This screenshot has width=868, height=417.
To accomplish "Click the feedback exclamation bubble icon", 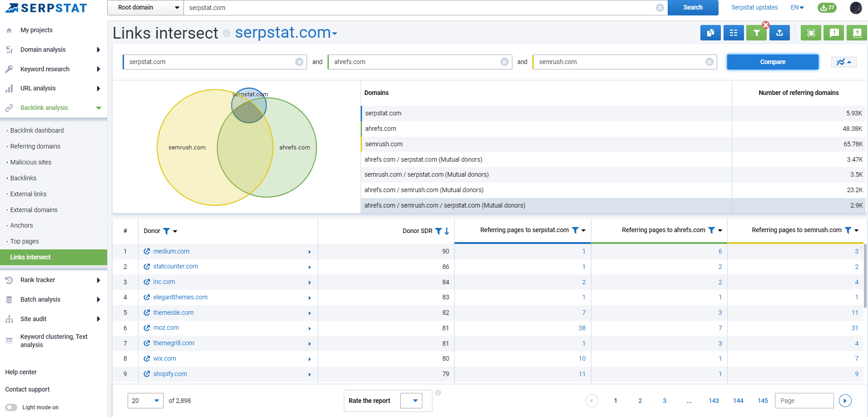I will pos(834,33).
